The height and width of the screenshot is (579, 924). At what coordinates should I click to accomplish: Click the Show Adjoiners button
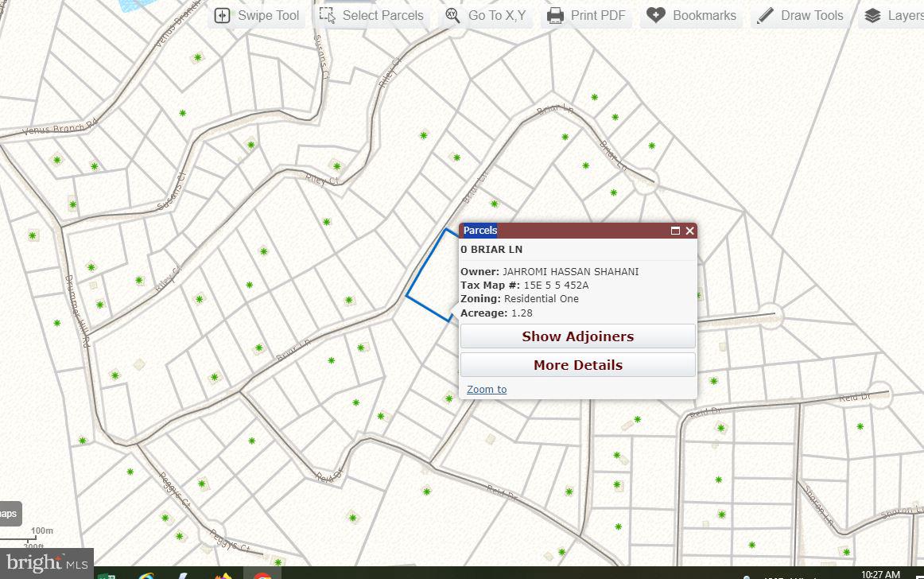tap(577, 336)
